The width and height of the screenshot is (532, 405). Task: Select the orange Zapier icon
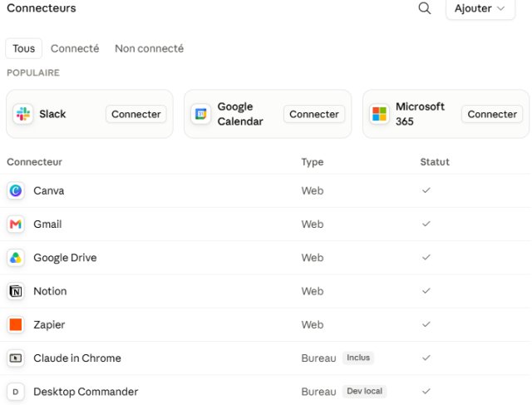[x=16, y=324]
